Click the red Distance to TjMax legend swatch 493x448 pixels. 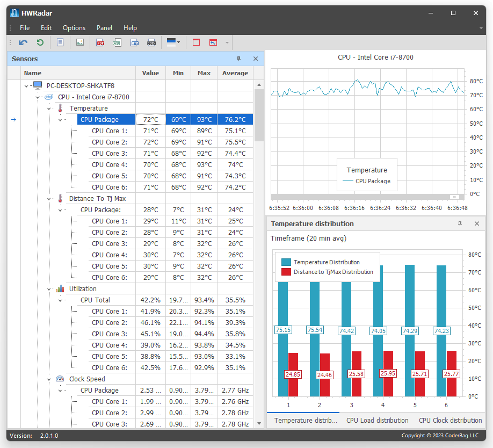click(x=286, y=272)
